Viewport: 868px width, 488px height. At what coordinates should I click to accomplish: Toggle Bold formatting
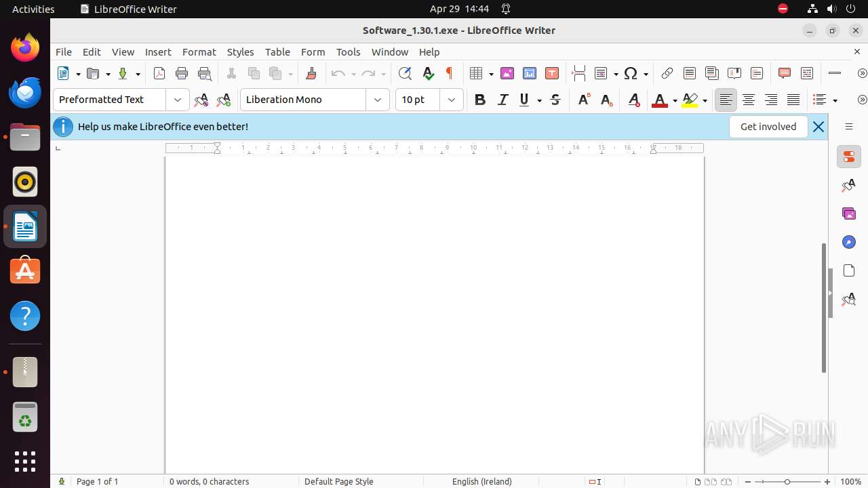(480, 100)
